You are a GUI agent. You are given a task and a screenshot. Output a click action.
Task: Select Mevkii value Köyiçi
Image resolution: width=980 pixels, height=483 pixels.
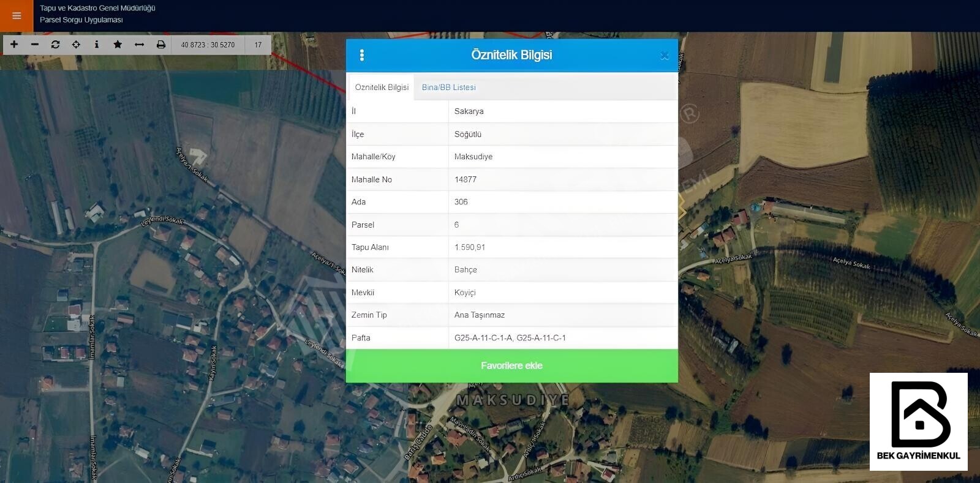coord(465,293)
